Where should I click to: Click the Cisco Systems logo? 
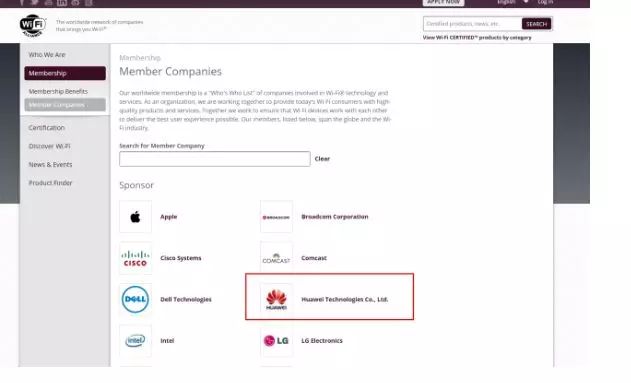point(136,258)
